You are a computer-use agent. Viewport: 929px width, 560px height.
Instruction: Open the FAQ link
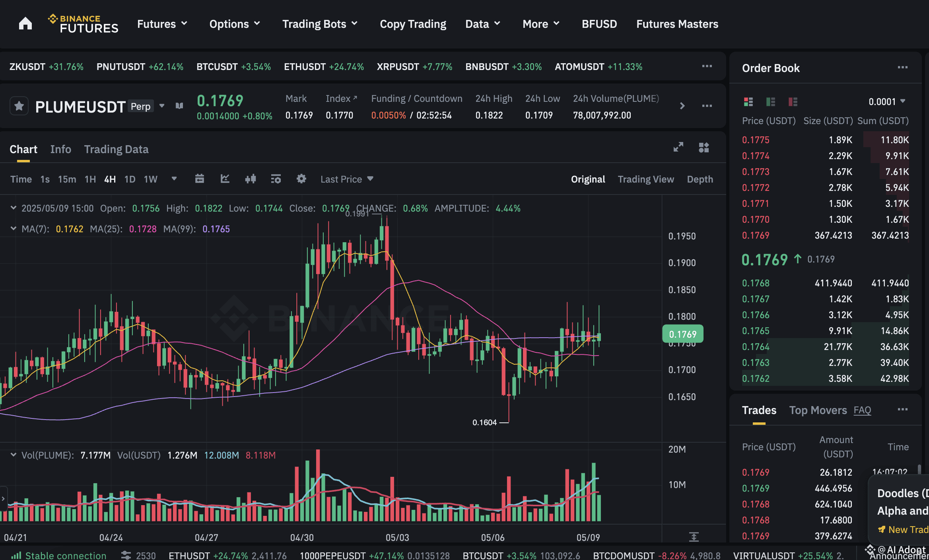coord(862,410)
